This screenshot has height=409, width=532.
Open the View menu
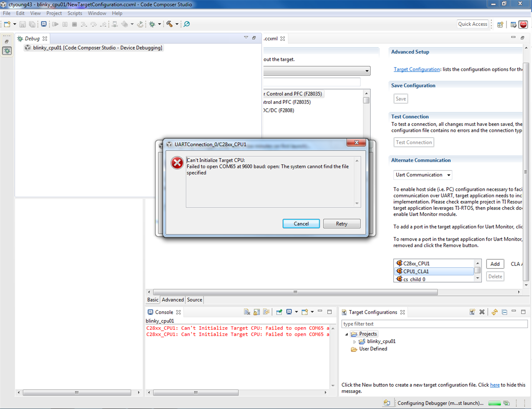(35, 13)
